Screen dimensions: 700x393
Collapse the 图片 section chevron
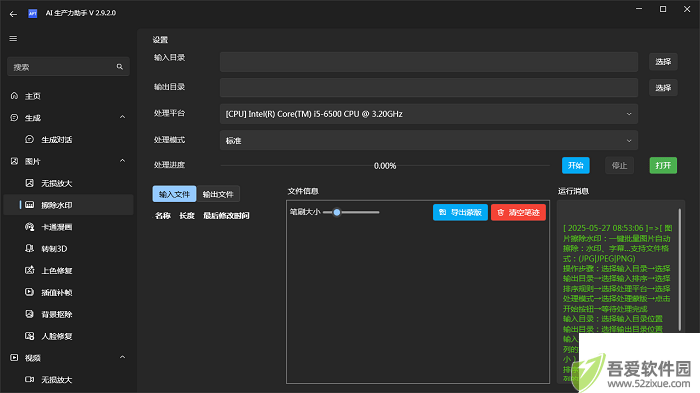(122, 161)
